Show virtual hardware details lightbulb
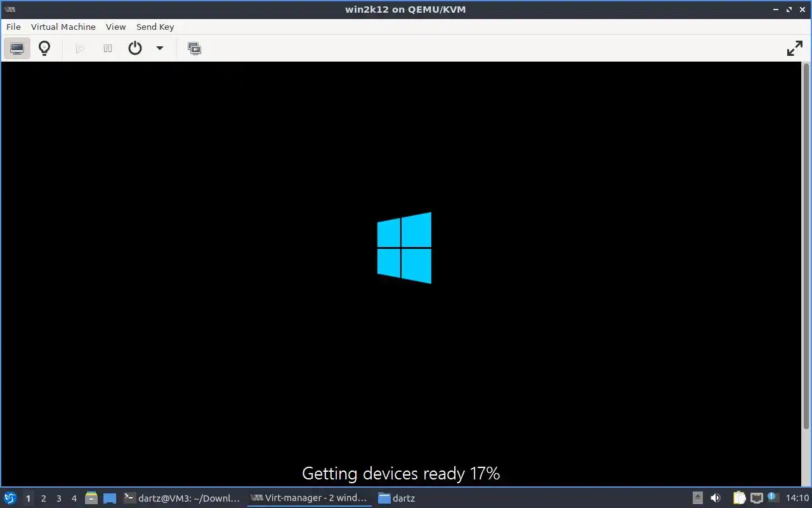The width and height of the screenshot is (812, 508). 44,48
